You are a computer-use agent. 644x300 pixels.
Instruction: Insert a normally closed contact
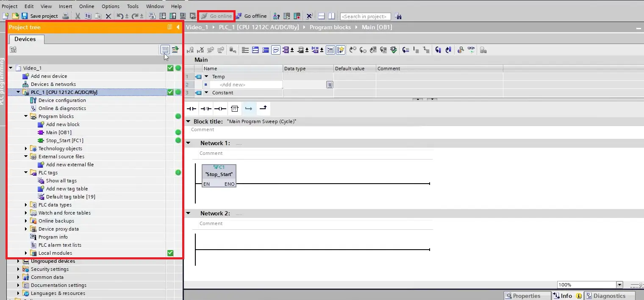pyautogui.click(x=206, y=109)
